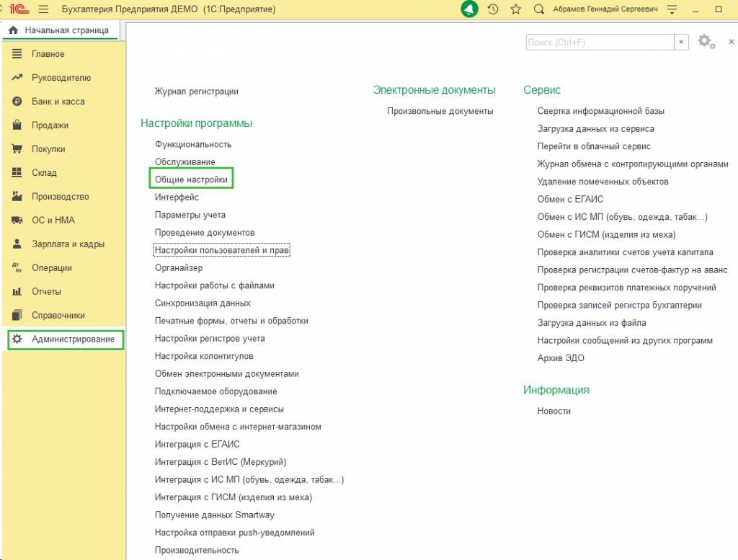This screenshot has width=738, height=560.
Task: Open the history clock icon
Action: [x=493, y=9]
